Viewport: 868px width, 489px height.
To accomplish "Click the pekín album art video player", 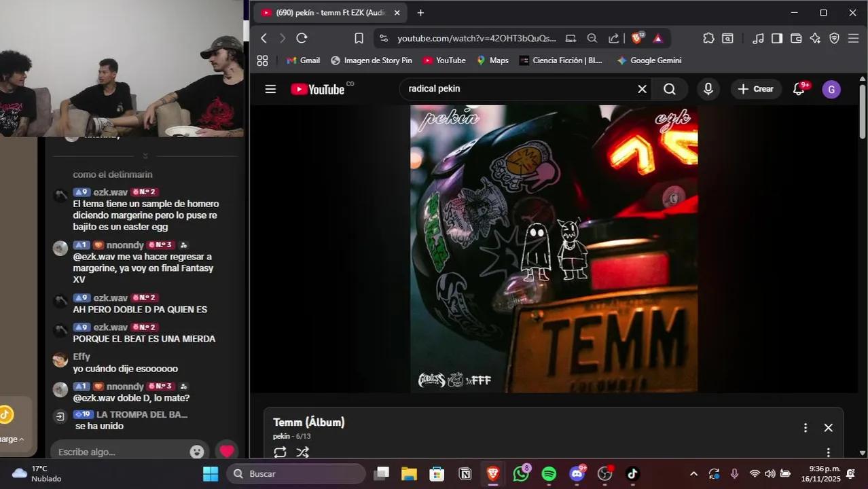I will 554,249.
